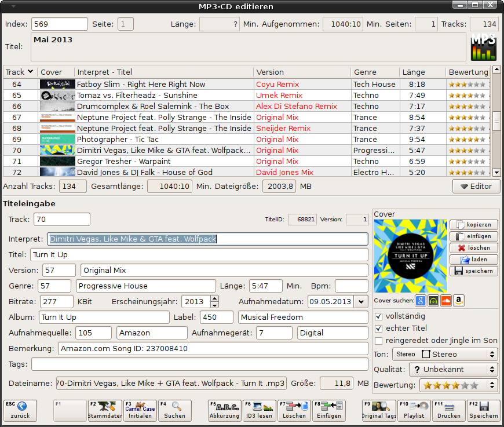The image size is (504, 427).
Task: Sort by Interpret - Titel column header
Action: pyautogui.click(x=165, y=72)
